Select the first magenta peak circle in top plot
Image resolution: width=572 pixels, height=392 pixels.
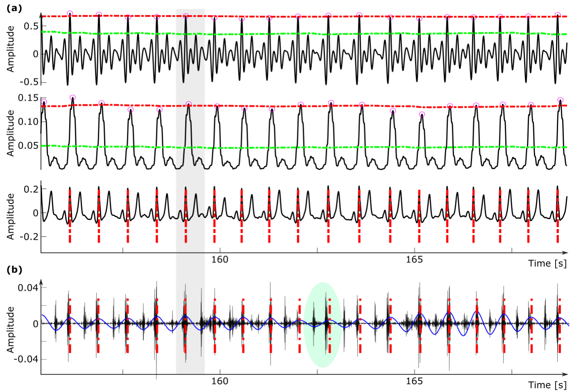(x=70, y=14)
